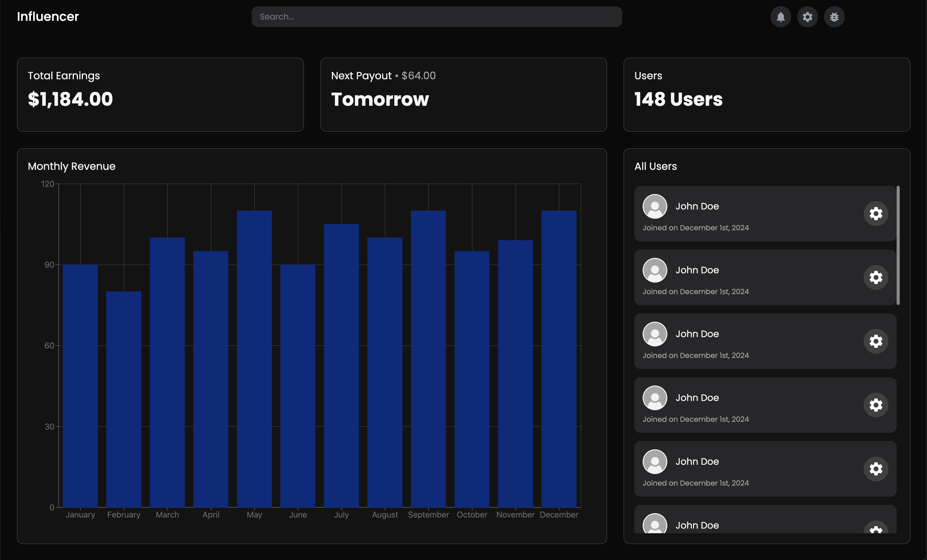Open the third John Doe's settings gear

[876, 342]
